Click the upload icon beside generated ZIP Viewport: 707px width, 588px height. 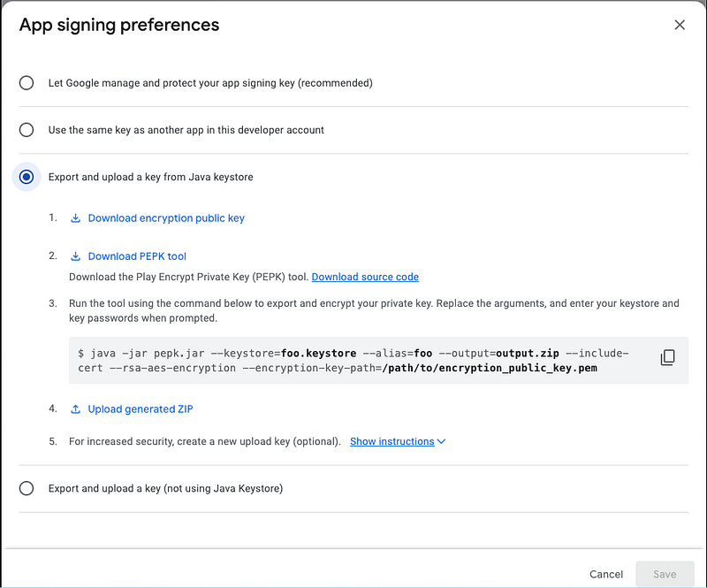76,409
